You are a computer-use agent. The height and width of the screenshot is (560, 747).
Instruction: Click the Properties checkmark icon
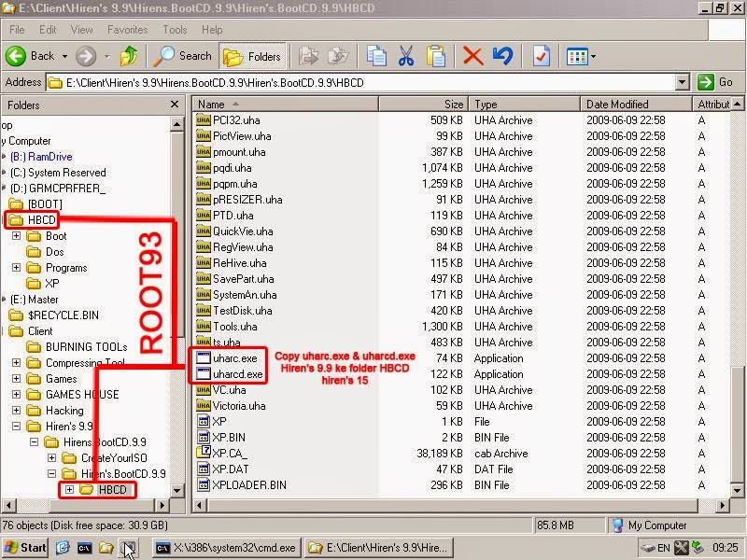[x=542, y=56]
